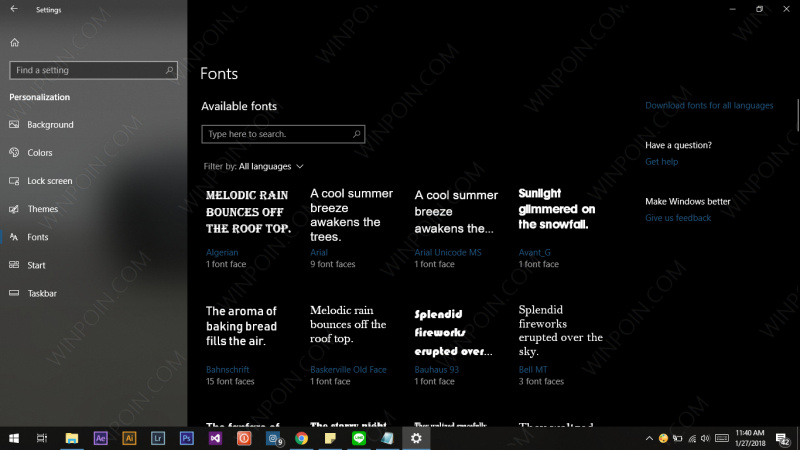Click the Taskbar bar icon in sidebar
This screenshot has height=450, width=800.
(14, 293)
